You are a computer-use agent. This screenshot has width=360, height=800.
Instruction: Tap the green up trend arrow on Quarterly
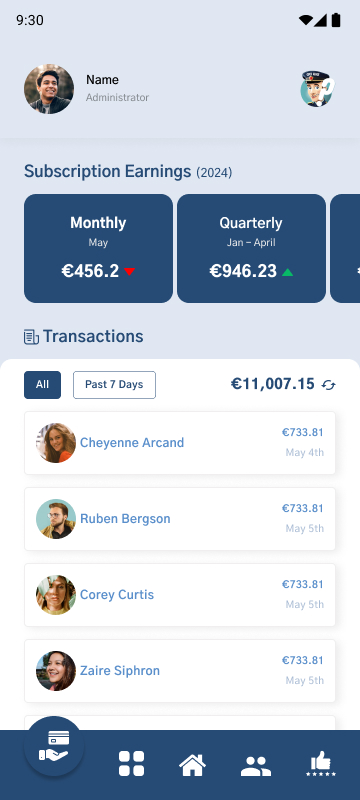coord(288,272)
